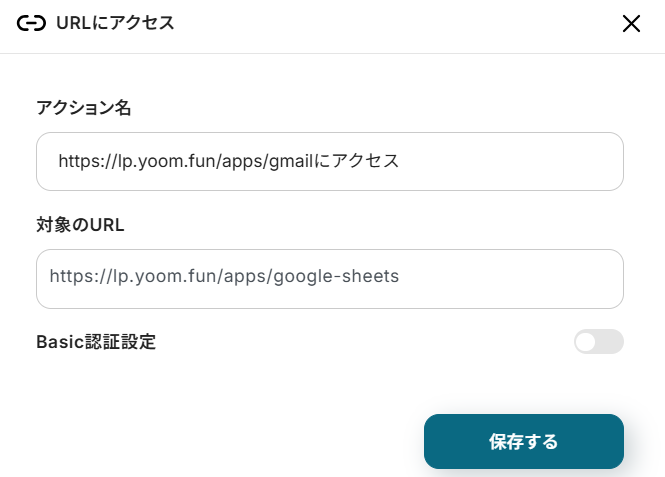Image resolution: width=665 pixels, height=477 pixels.
Task: Dismiss the dialog with the X icon
Action: pos(631,24)
